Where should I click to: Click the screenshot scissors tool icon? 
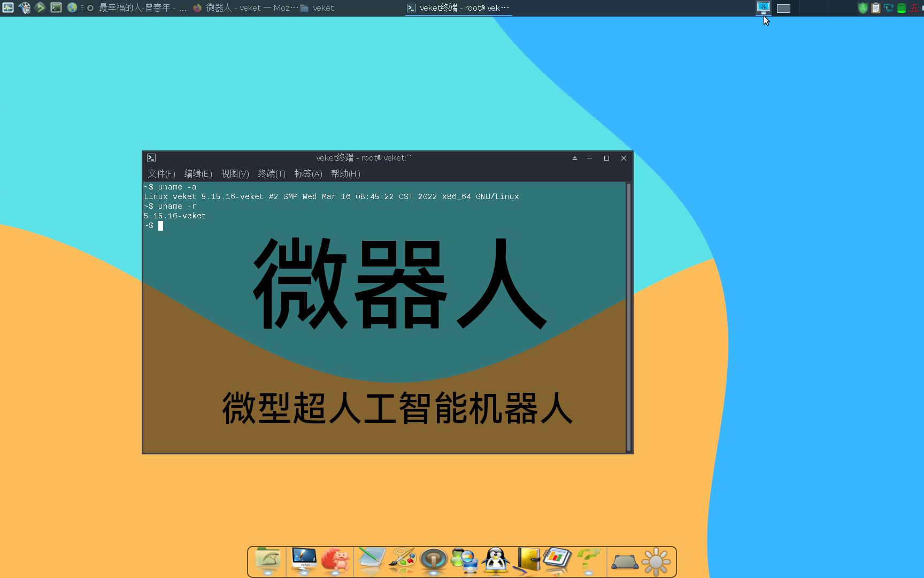point(764,7)
